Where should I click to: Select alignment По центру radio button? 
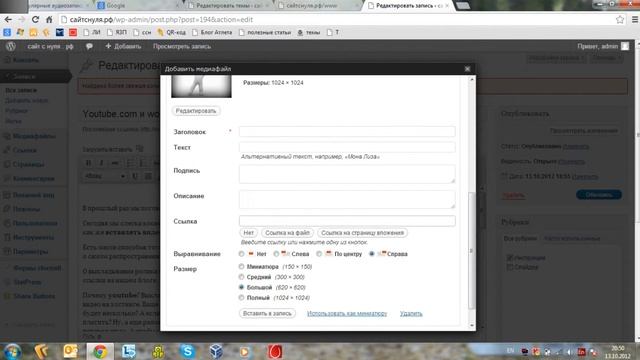click(319, 254)
